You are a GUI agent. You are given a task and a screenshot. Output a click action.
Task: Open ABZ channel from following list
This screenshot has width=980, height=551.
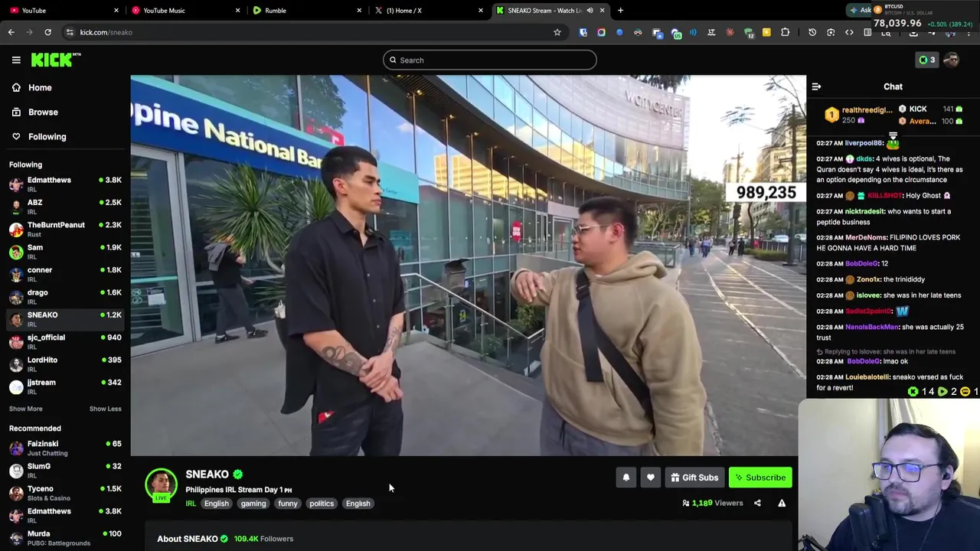pos(65,207)
